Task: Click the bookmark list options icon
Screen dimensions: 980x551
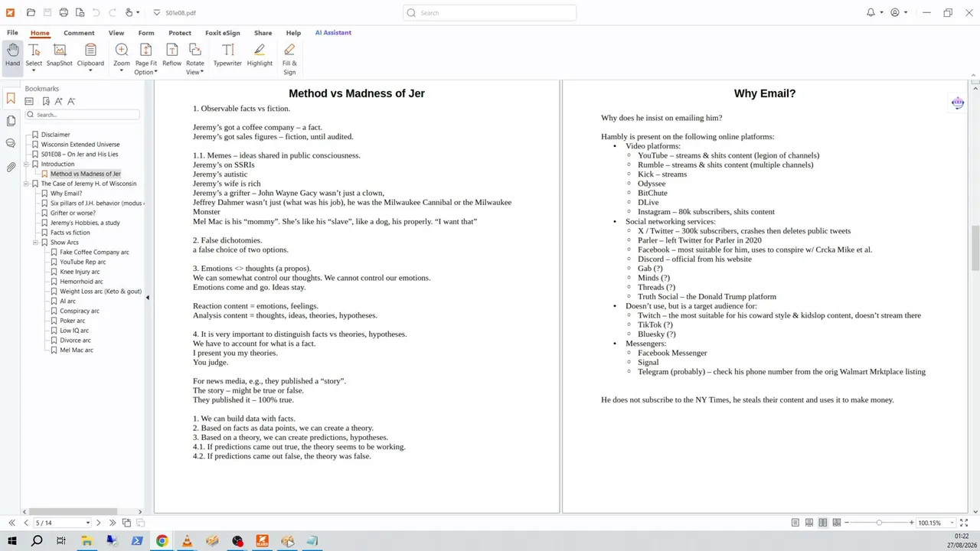Action: [29, 101]
